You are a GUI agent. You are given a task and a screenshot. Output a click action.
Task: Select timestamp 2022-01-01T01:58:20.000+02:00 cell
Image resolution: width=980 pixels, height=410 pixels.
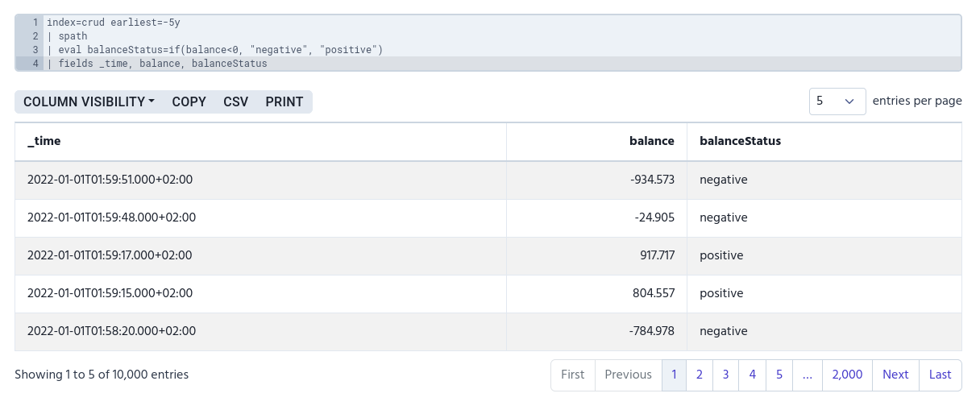tap(260, 331)
